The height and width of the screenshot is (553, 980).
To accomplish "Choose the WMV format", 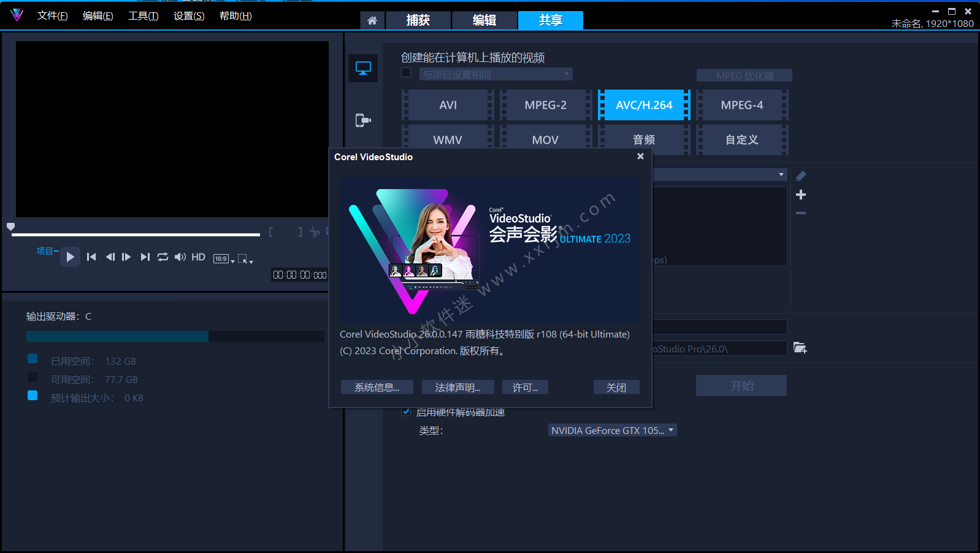I will [448, 139].
